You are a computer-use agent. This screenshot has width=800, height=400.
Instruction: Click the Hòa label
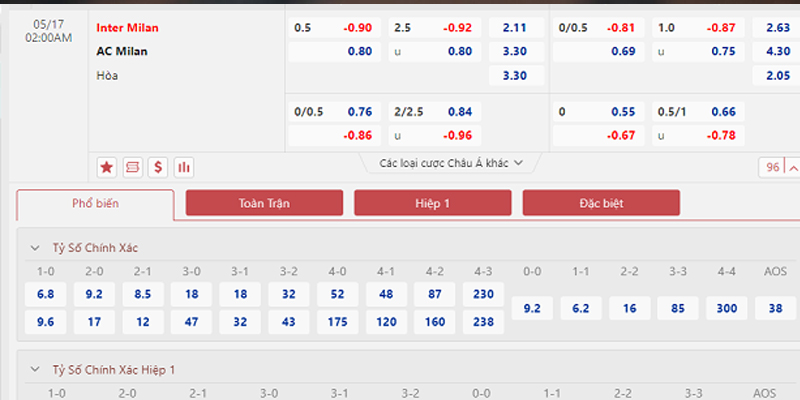(107, 76)
